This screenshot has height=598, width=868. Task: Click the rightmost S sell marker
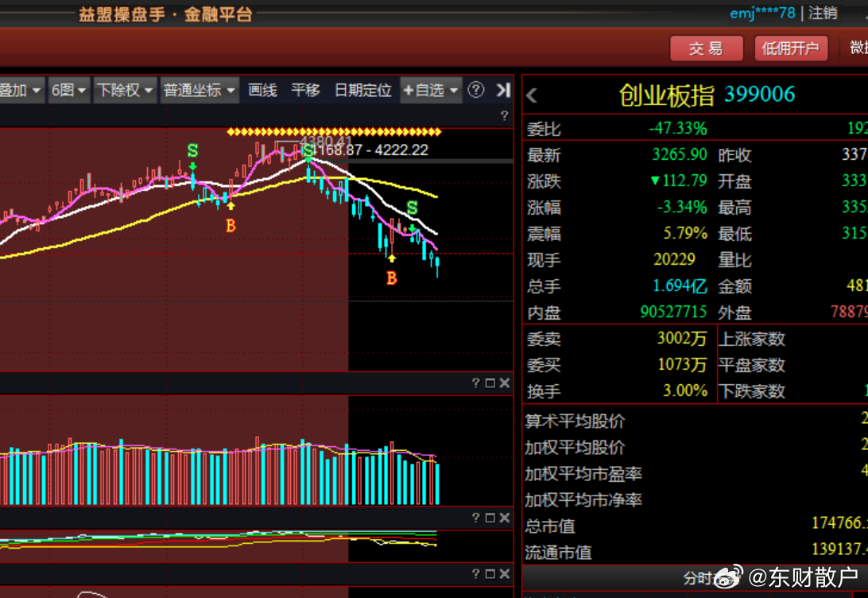[x=412, y=208]
